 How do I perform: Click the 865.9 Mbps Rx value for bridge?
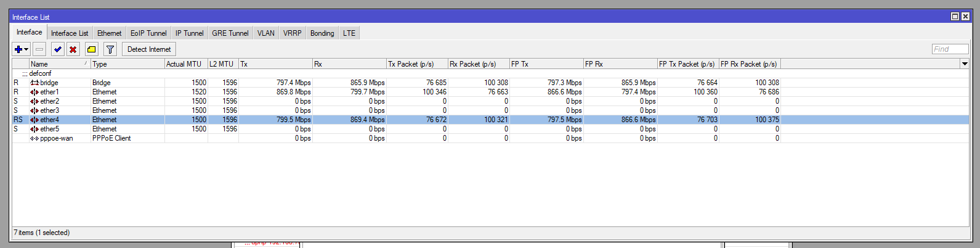tap(368, 83)
